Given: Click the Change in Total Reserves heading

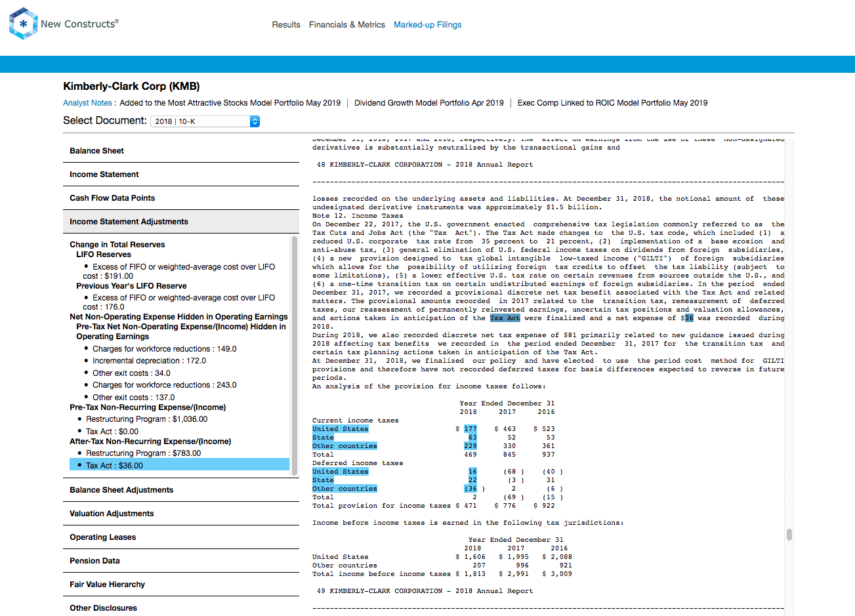Looking at the screenshot, I should coord(117,245).
